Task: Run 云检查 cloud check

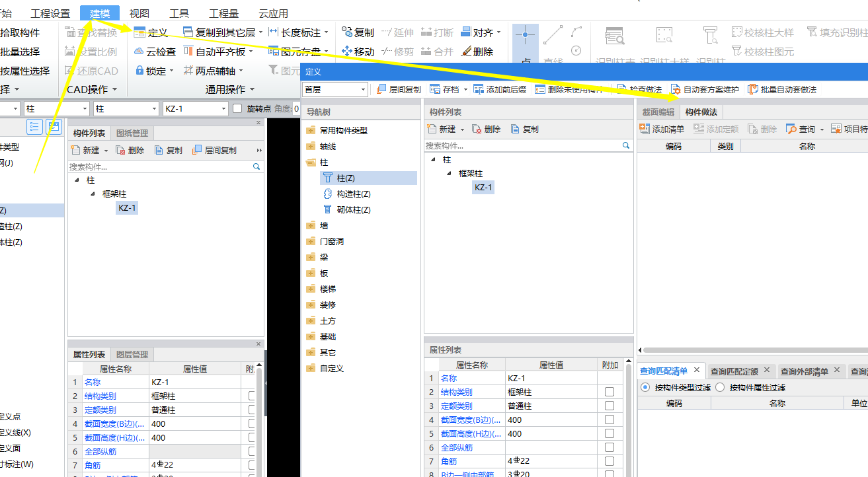Action: pos(155,52)
